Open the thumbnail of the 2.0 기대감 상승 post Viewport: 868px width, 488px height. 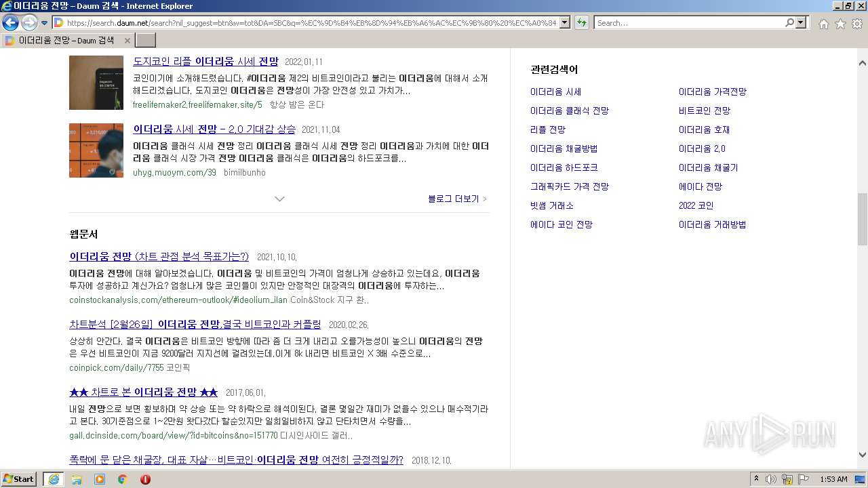pos(96,150)
